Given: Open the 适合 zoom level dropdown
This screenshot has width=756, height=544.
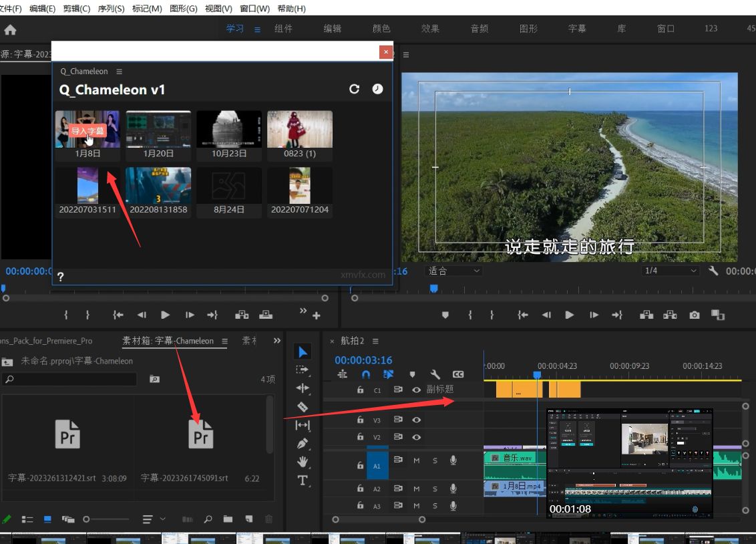Looking at the screenshot, I should click(x=454, y=271).
